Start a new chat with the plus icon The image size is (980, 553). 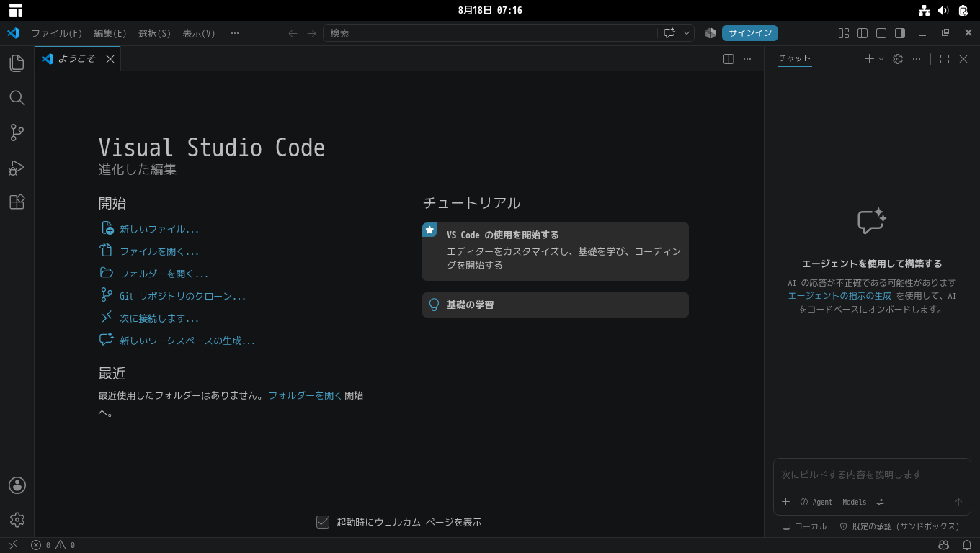[869, 59]
